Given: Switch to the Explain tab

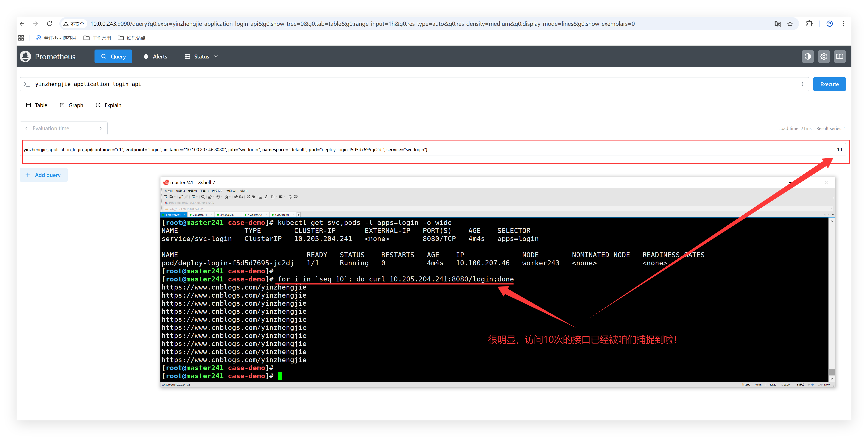Looking at the screenshot, I should click(x=108, y=105).
